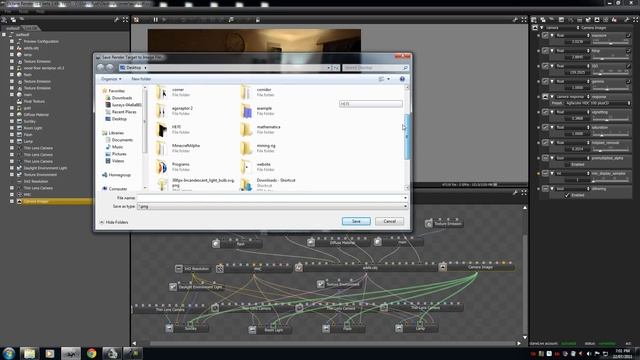Select Camera Imager in outliner
This screenshot has height=360, width=640.
point(36,202)
